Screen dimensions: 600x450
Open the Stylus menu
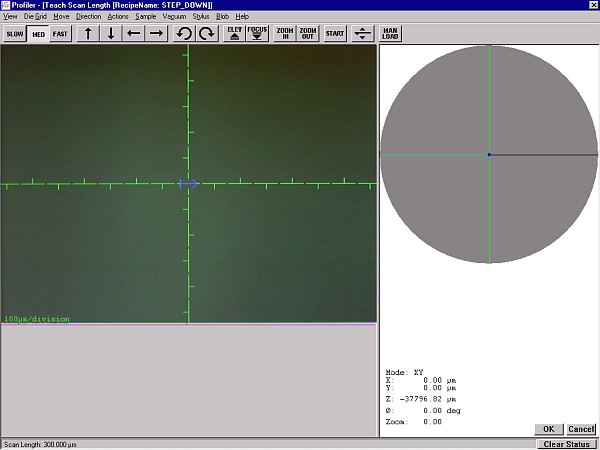[201, 17]
